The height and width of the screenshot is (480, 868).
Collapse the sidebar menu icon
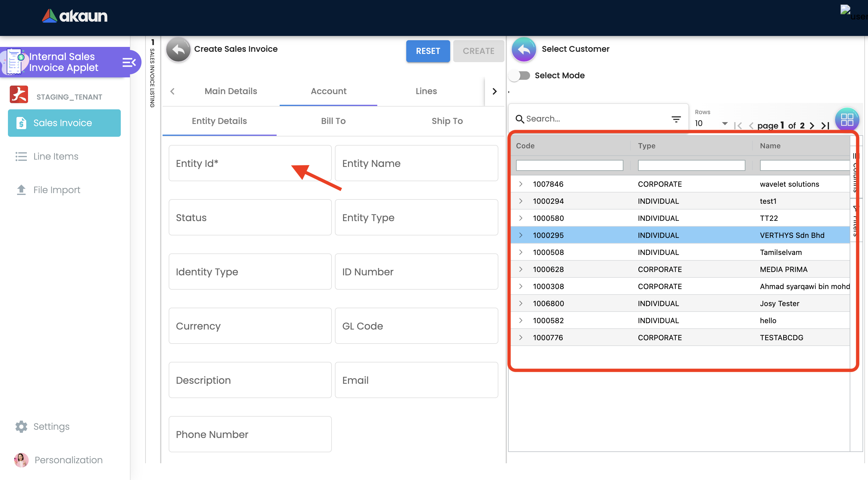(x=129, y=62)
